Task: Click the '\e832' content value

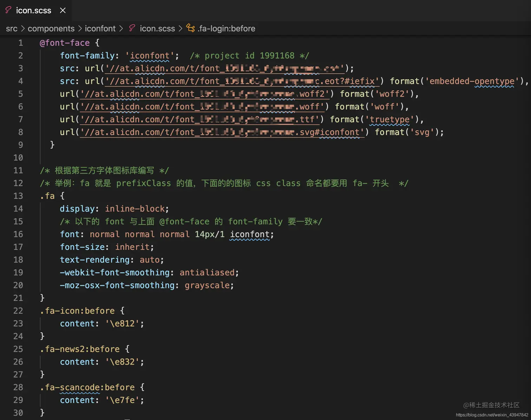Action: [x=122, y=362]
